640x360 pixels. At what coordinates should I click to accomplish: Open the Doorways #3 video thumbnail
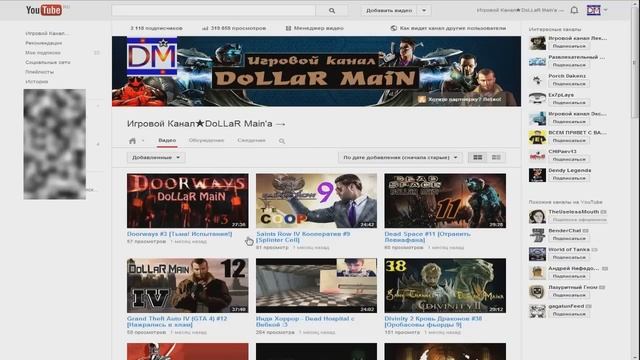tap(187, 201)
